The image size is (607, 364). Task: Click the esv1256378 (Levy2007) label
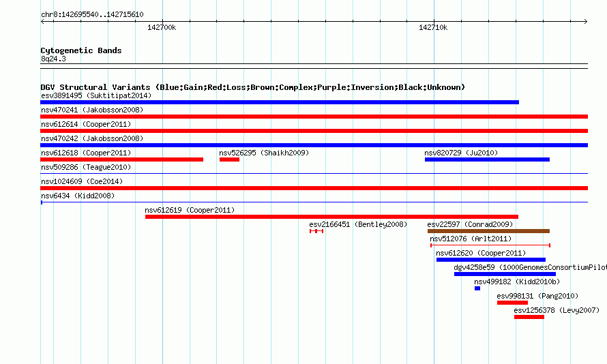(x=557, y=310)
